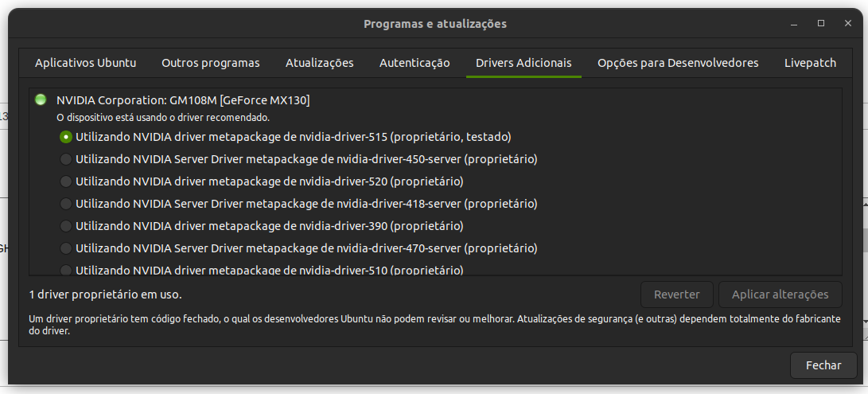Minimize the Programas e atualizações window
This screenshot has width=868, height=394.
coord(794,24)
